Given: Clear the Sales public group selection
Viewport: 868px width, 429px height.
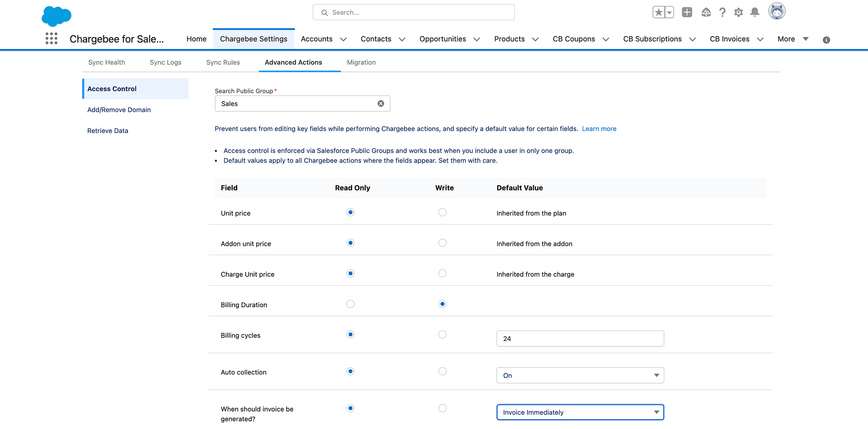Looking at the screenshot, I should coord(381,103).
